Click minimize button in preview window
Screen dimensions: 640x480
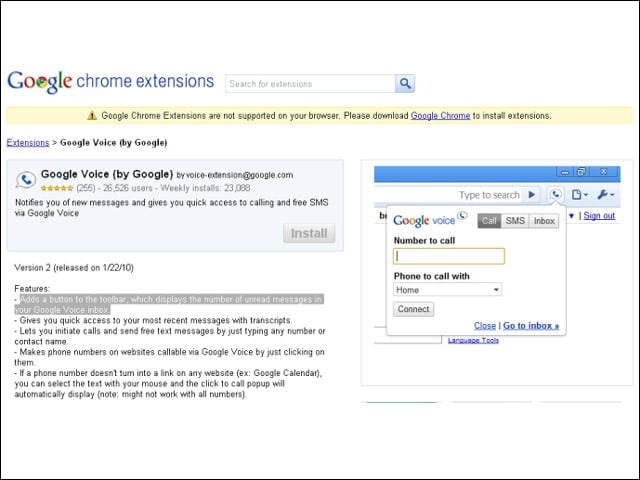point(564,172)
